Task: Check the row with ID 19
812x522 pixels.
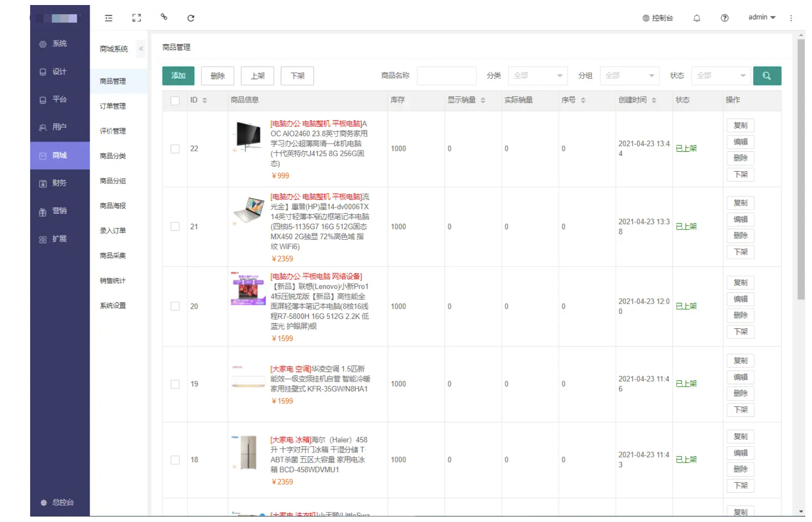Action: click(175, 384)
